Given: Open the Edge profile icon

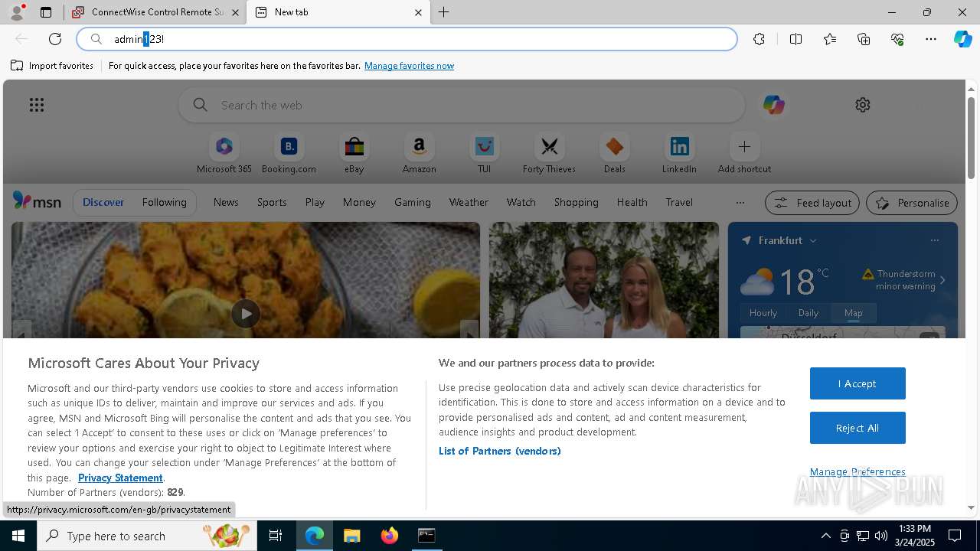Looking at the screenshot, I should coord(17,12).
